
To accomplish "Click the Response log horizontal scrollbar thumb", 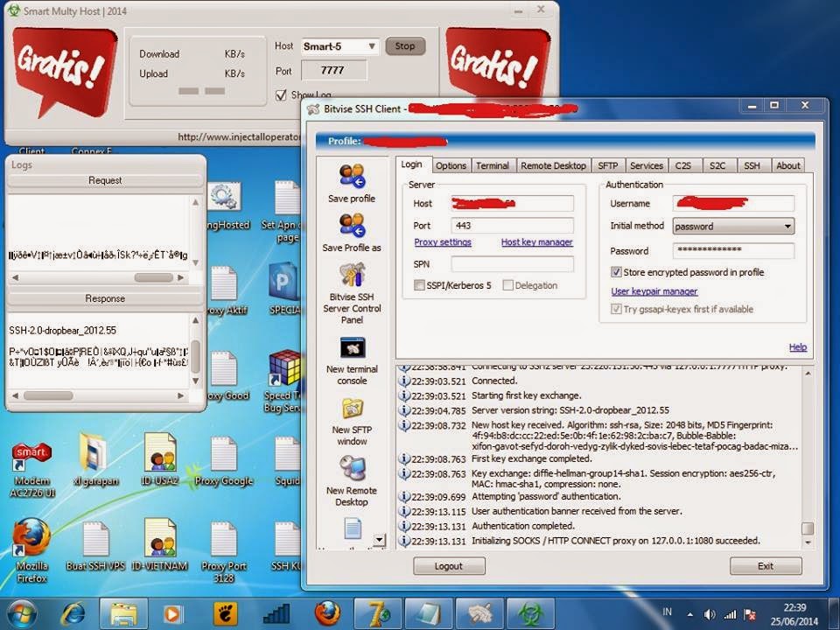I will tap(48, 395).
